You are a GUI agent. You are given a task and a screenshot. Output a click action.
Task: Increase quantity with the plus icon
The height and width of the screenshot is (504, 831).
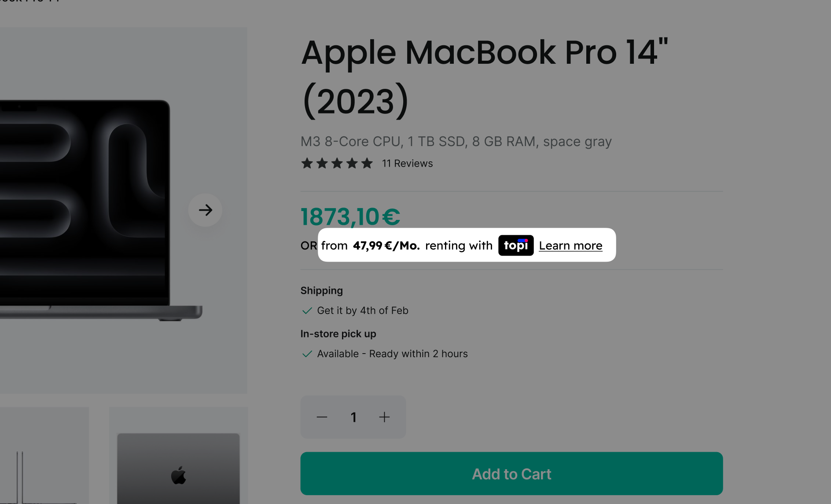[384, 417]
